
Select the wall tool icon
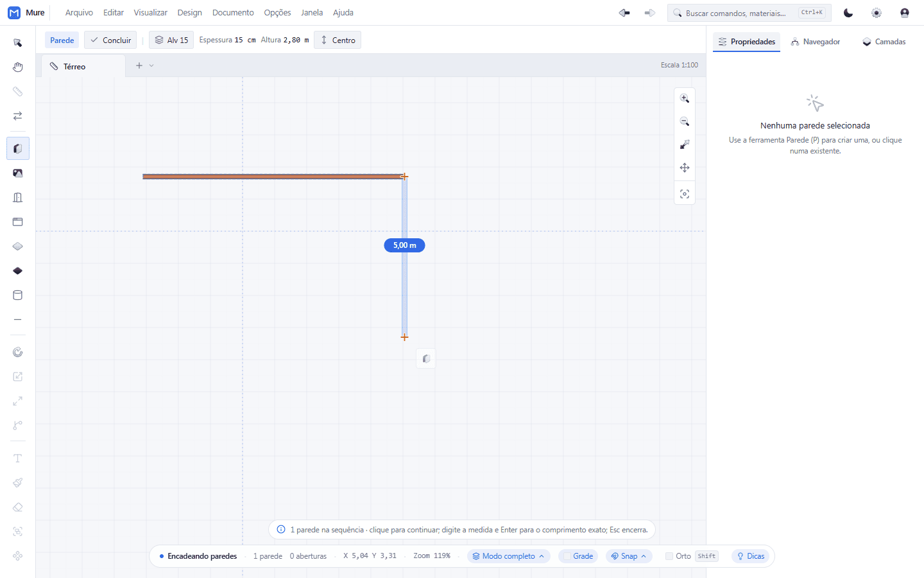[18, 149]
